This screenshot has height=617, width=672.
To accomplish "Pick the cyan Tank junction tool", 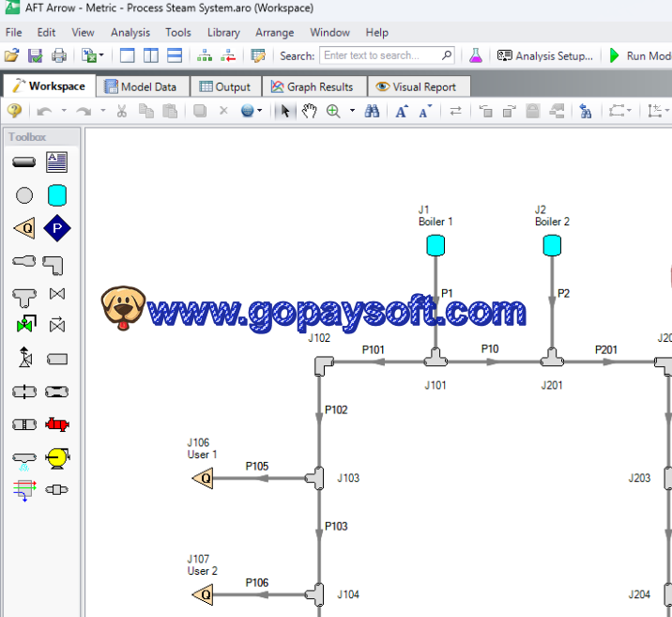I will point(57,195).
